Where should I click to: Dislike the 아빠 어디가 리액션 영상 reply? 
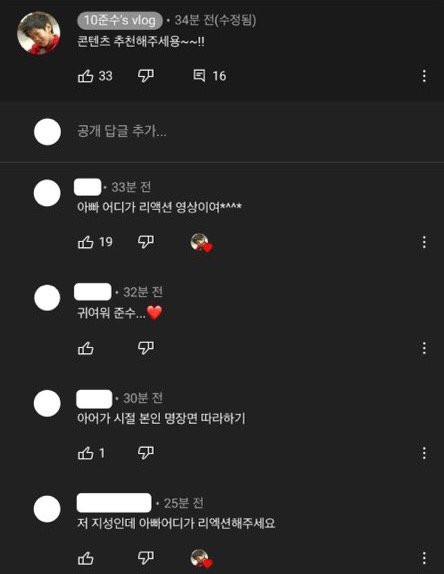(x=146, y=242)
